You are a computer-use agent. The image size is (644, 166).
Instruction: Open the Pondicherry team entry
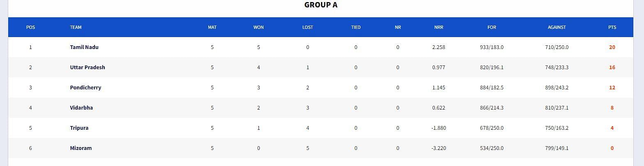(x=85, y=87)
